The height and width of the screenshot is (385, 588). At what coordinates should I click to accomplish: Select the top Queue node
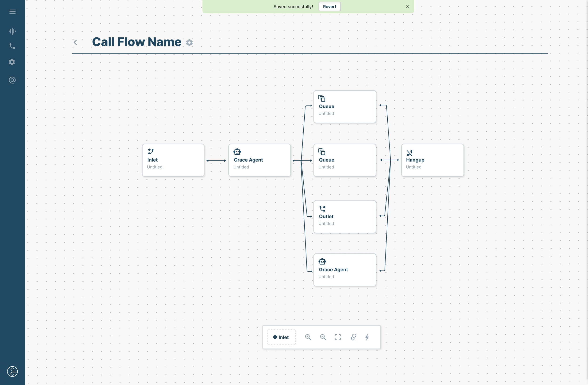345,107
